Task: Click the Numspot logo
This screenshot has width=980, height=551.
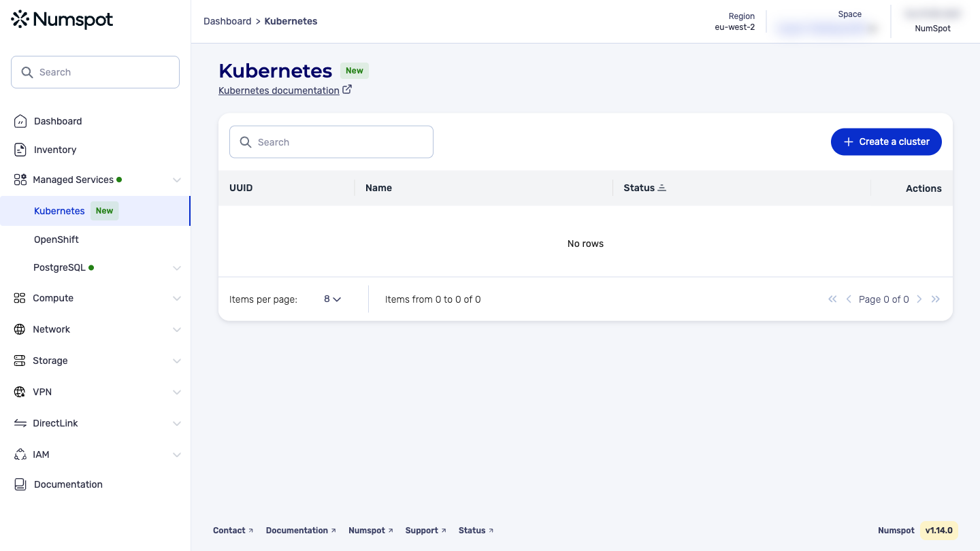Action: tap(63, 20)
